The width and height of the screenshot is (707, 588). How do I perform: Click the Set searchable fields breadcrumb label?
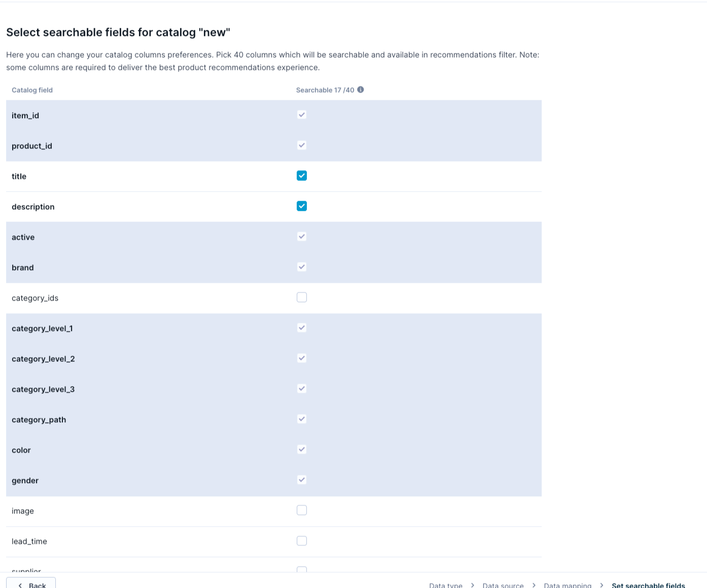648,584
